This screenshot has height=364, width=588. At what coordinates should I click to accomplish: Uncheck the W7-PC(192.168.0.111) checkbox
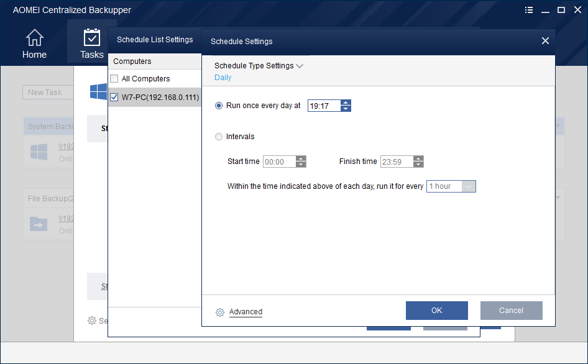point(114,98)
